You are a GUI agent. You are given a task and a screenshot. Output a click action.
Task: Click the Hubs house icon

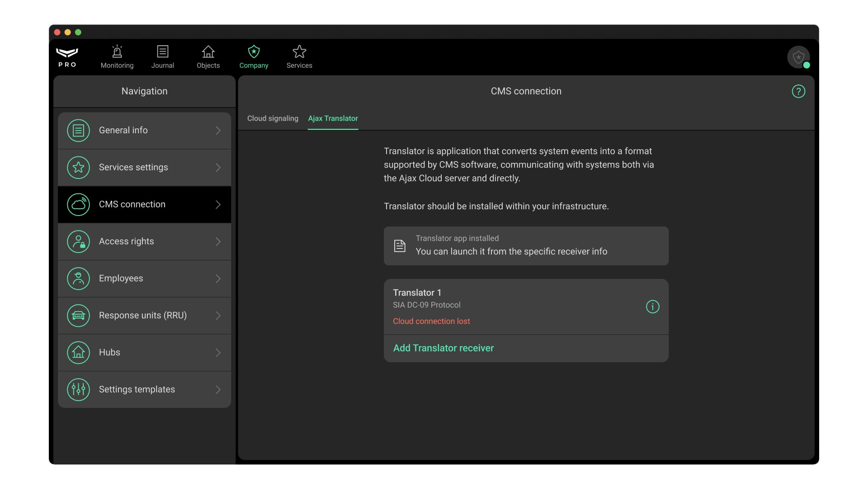pos(79,352)
